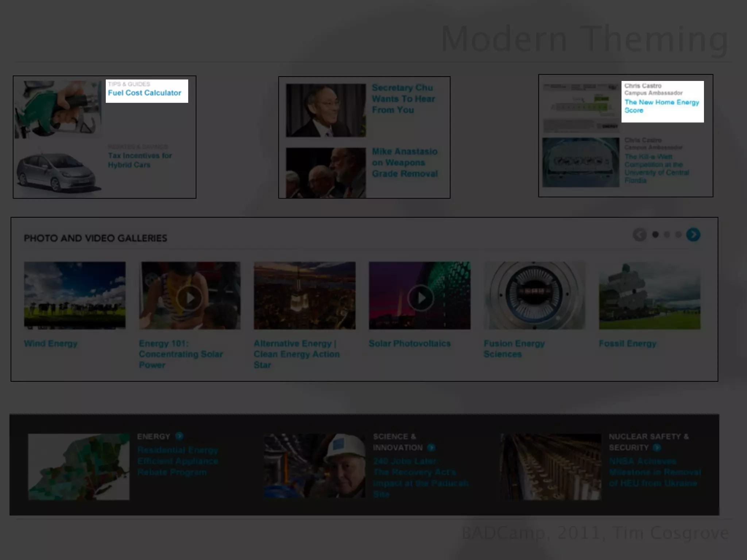Click the Fusion Energy Sciences caption link
Viewport: 747px width, 560px height.
coord(514,349)
